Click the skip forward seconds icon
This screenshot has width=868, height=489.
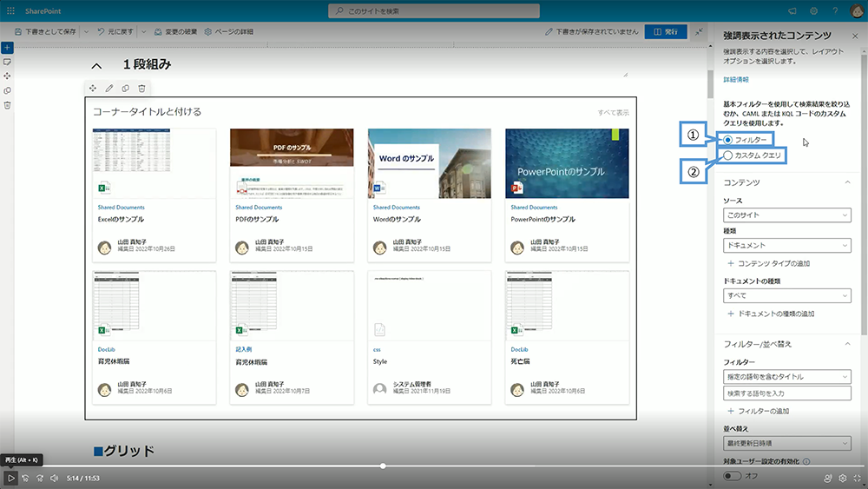click(40, 478)
